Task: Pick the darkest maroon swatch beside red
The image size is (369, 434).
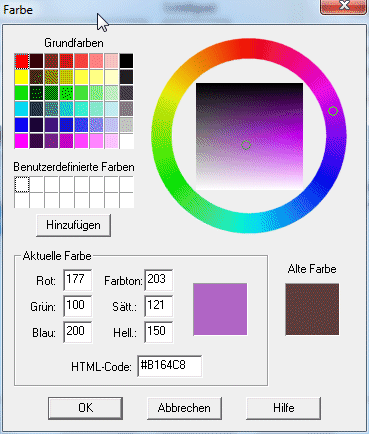Action: click(37, 61)
